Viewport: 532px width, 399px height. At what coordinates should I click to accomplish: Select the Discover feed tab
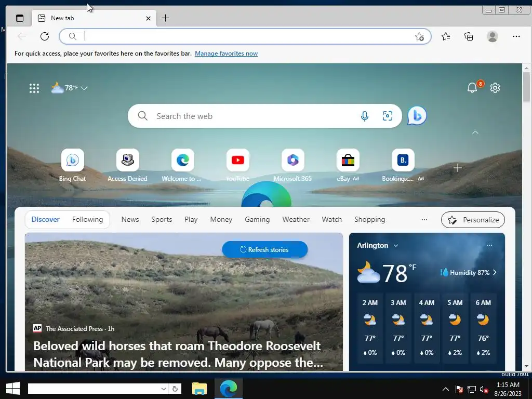pos(46,220)
